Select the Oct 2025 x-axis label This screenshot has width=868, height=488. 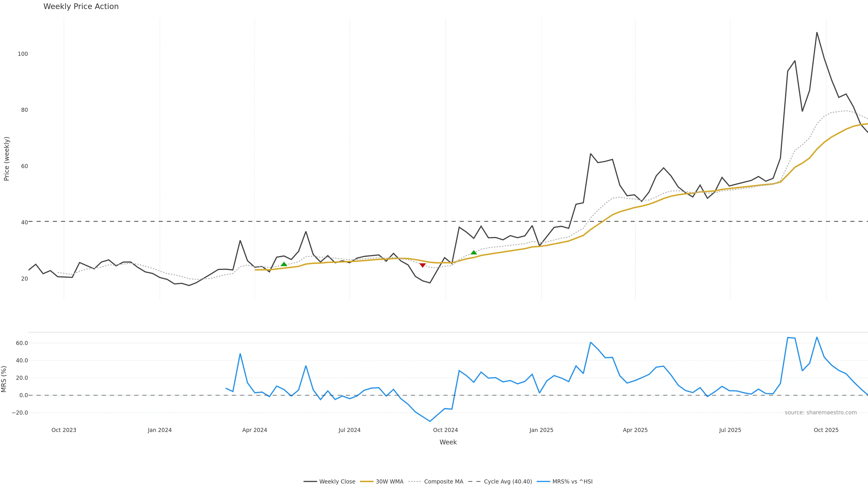point(826,430)
